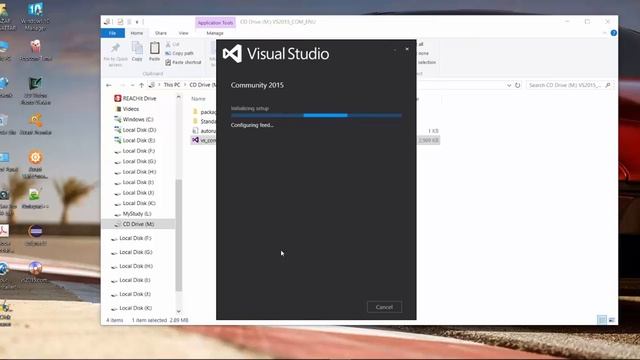Viewport: 640px width, 360px height.
Task: Expand the address bar history dropdown
Action: pyautogui.click(x=509, y=85)
